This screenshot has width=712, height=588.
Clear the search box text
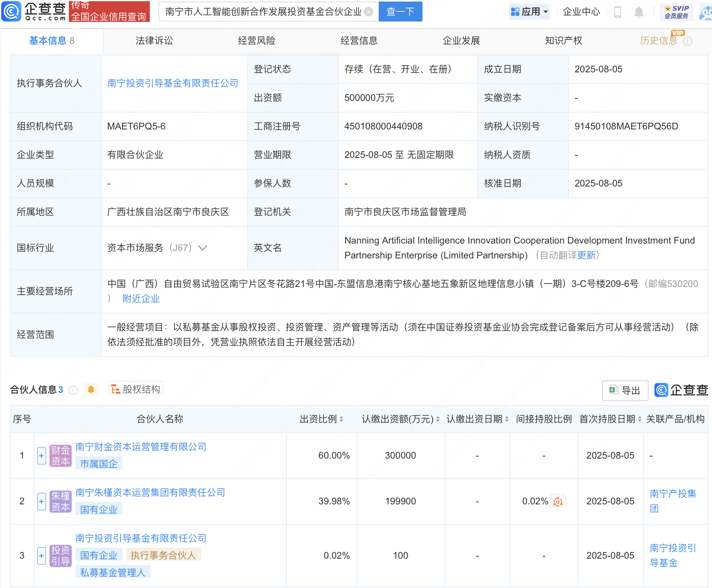(369, 12)
